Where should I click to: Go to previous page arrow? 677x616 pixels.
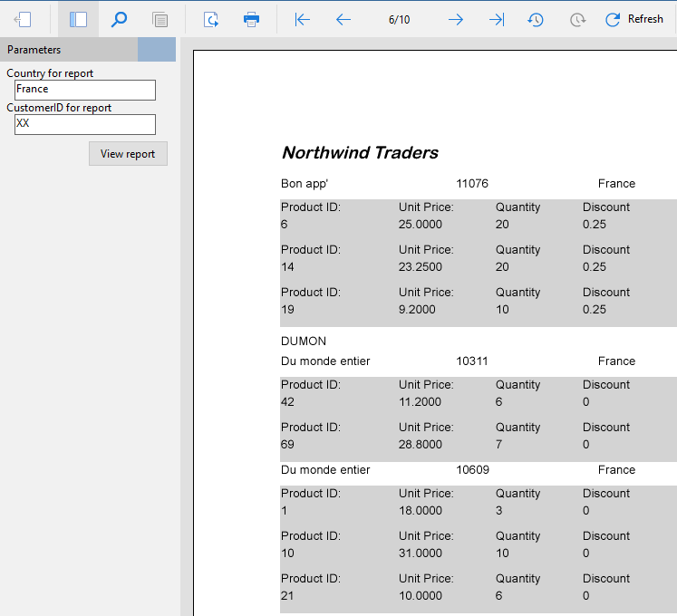343,19
